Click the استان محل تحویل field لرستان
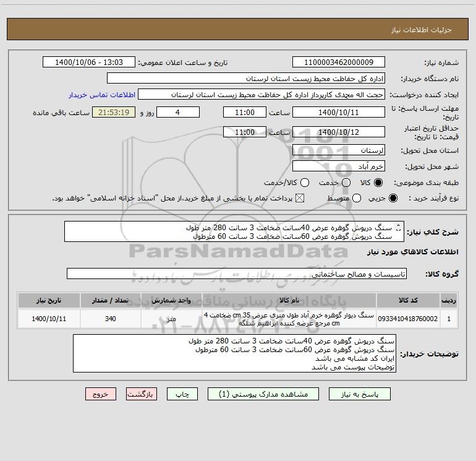 point(339,150)
